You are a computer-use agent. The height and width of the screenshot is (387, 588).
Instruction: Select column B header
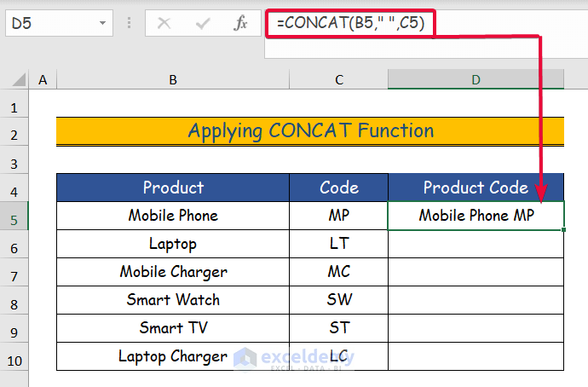point(173,79)
